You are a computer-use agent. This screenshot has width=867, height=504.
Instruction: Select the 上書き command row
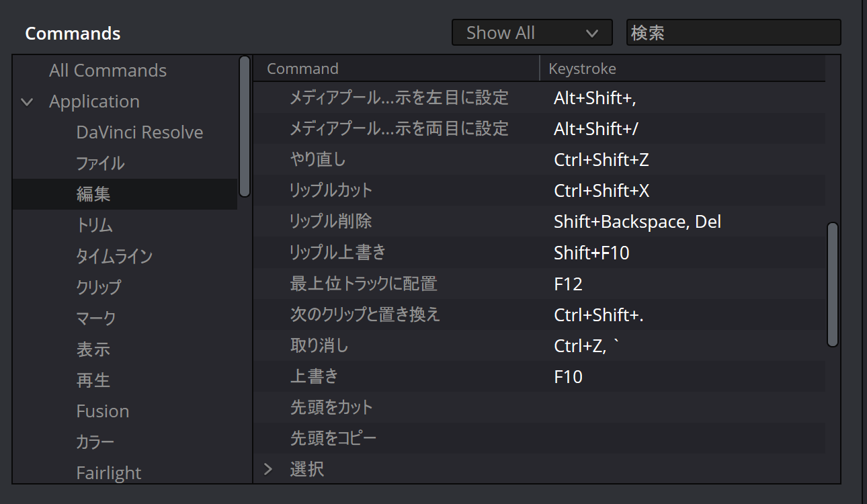(540, 376)
